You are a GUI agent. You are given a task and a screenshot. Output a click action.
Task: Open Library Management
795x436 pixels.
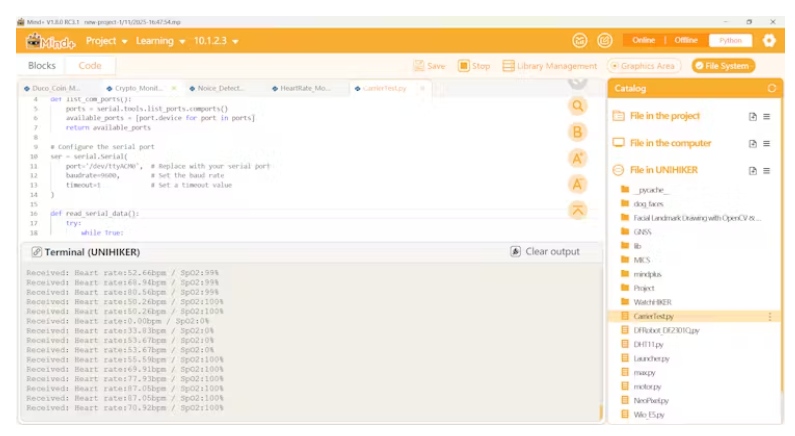pos(549,66)
